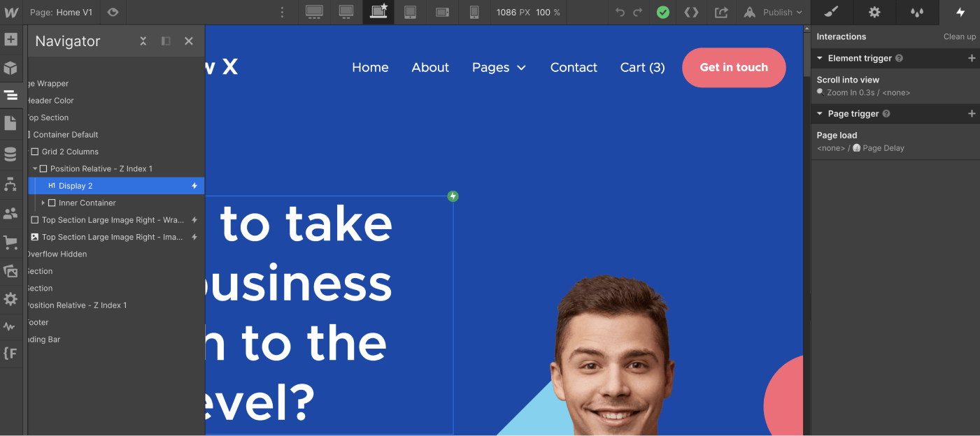The image size is (980, 436).
Task: Open the Components panel
Action: pyautogui.click(x=11, y=68)
